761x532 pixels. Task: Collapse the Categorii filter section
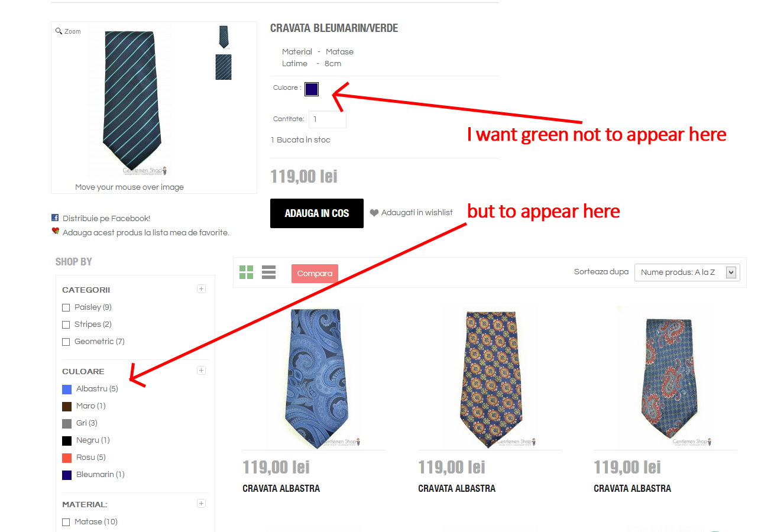pyautogui.click(x=201, y=289)
